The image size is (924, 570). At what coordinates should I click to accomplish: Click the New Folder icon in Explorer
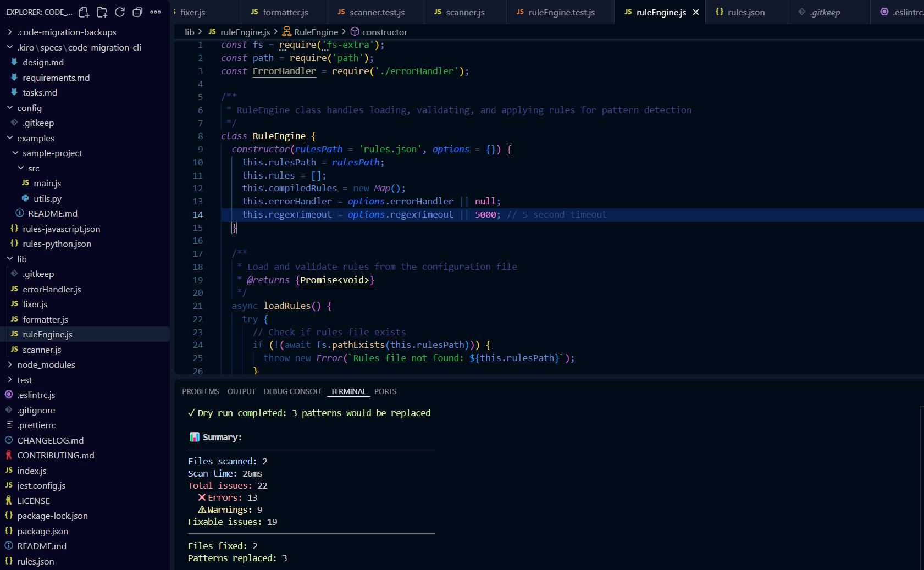point(102,12)
